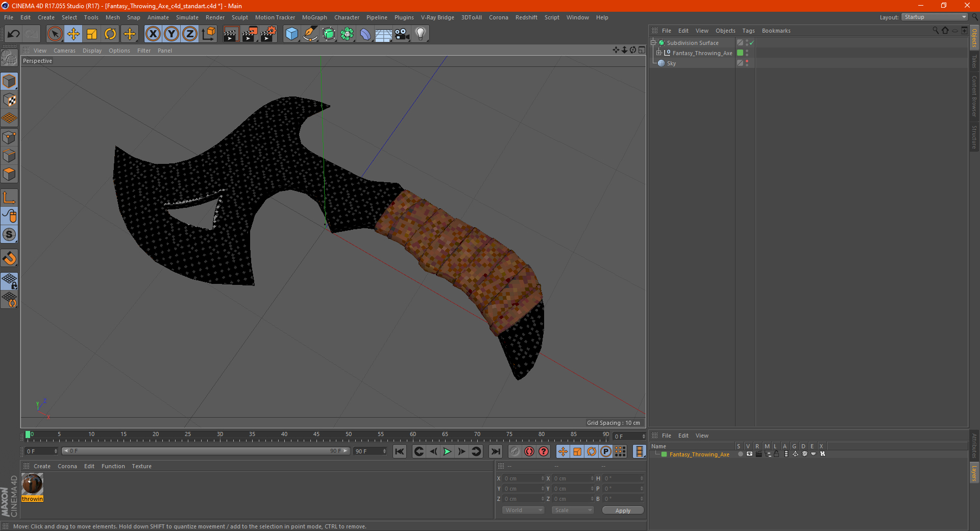Toggle X axis lock

click(153, 34)
